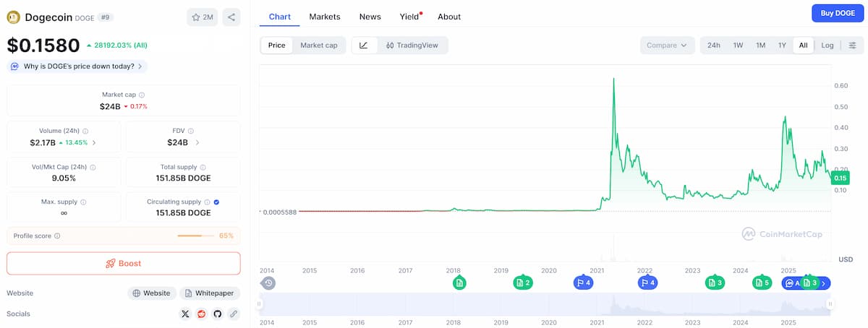Image resolution: width=868 pixels, height=328 pixels.
Task: Click the share icon beside the watchlist button
Action: 231,17
